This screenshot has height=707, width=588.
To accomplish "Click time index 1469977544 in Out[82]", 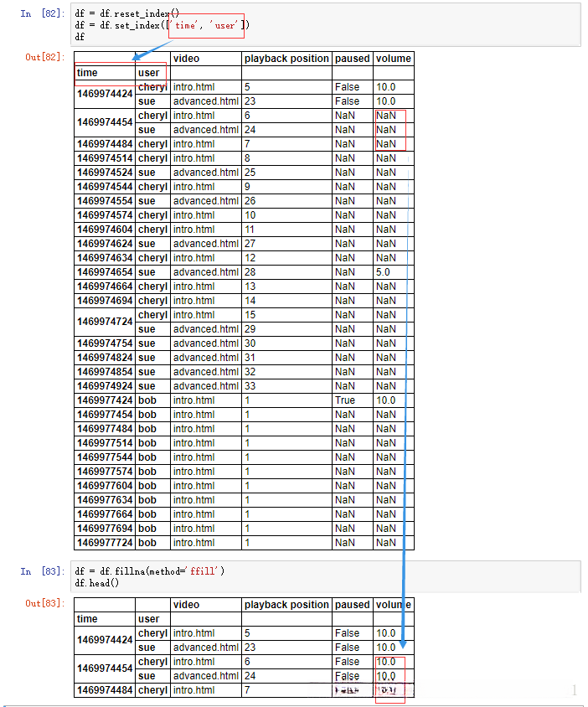I will pyautogui.click(x=105, y=457).
